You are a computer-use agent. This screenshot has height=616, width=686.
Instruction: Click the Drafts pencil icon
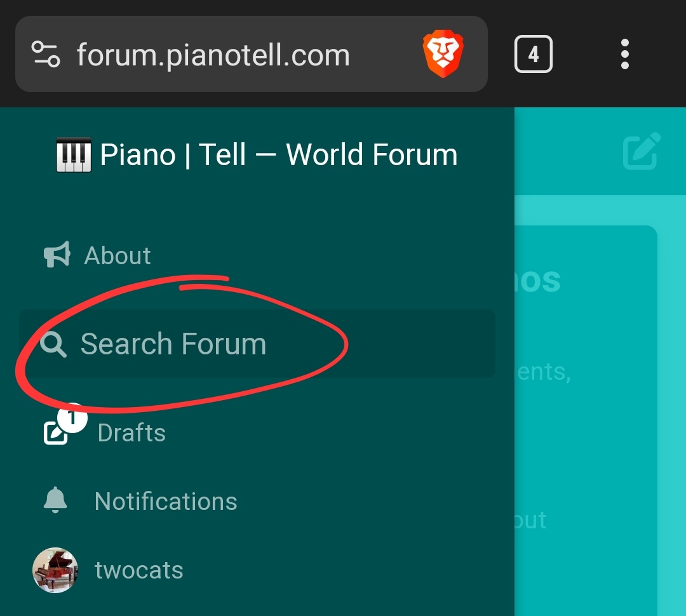click(55, 434)
